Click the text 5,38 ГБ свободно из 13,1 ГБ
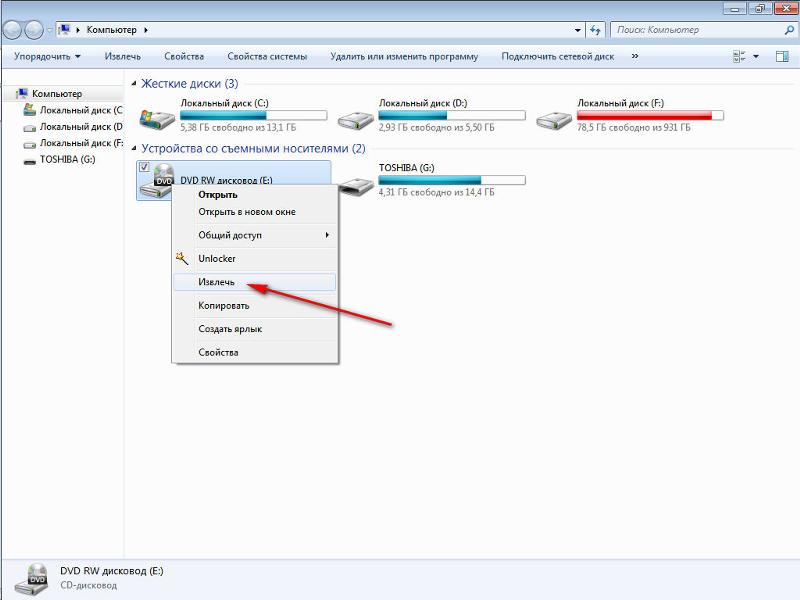This screenshot has height=600, width=800. [238, 128]
